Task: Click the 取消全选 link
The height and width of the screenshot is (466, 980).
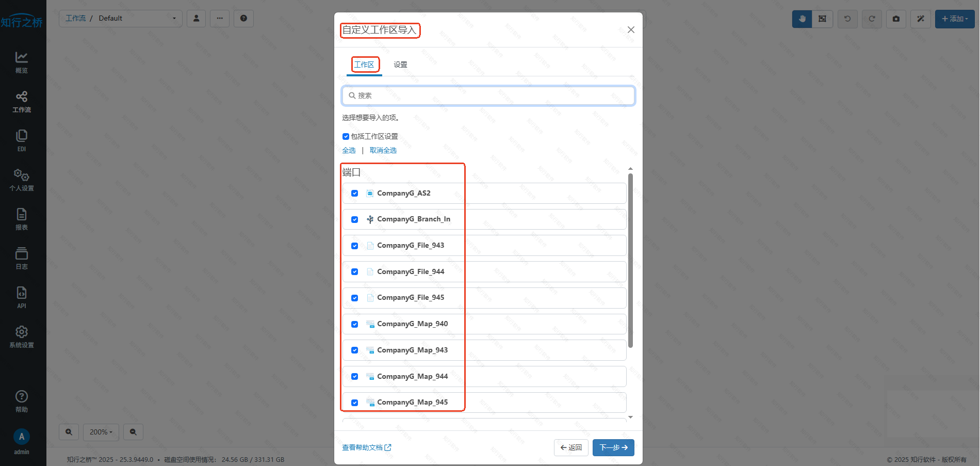Action: pos(383,150)
